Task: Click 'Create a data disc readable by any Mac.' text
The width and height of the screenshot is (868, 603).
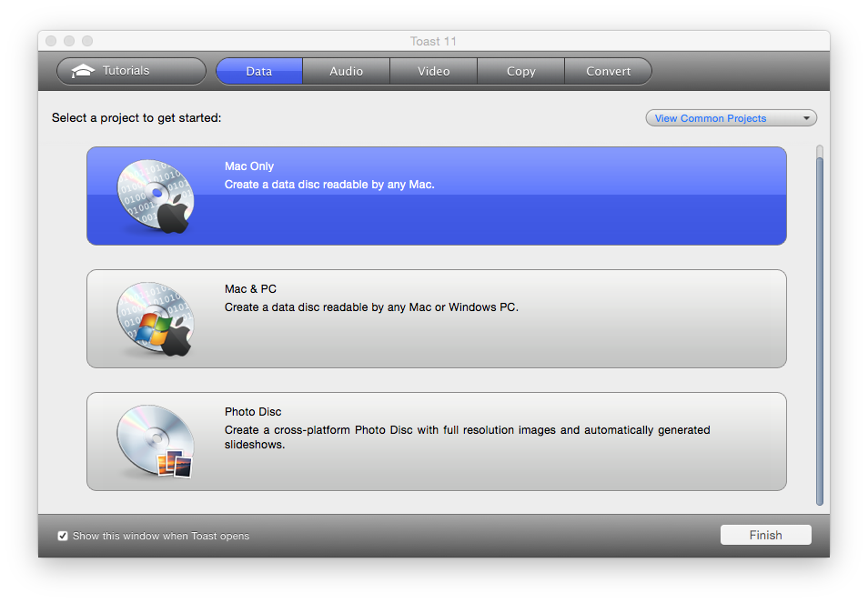Action: 329,185
